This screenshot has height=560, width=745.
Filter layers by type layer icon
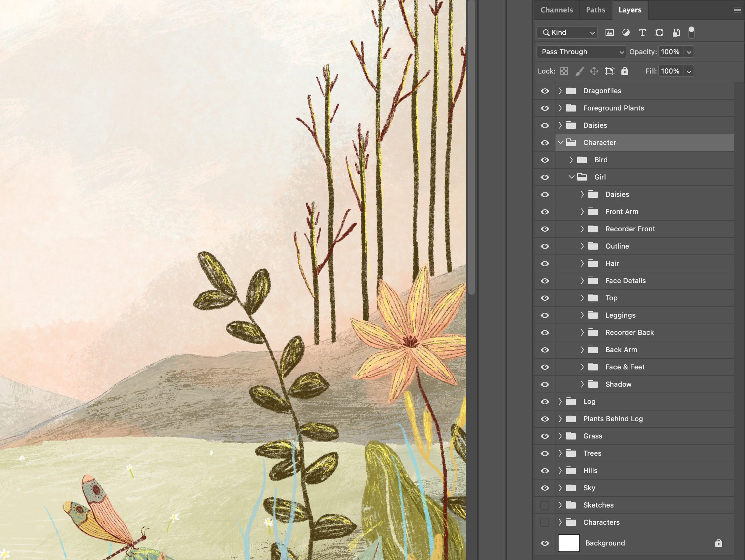click(642, 32)
